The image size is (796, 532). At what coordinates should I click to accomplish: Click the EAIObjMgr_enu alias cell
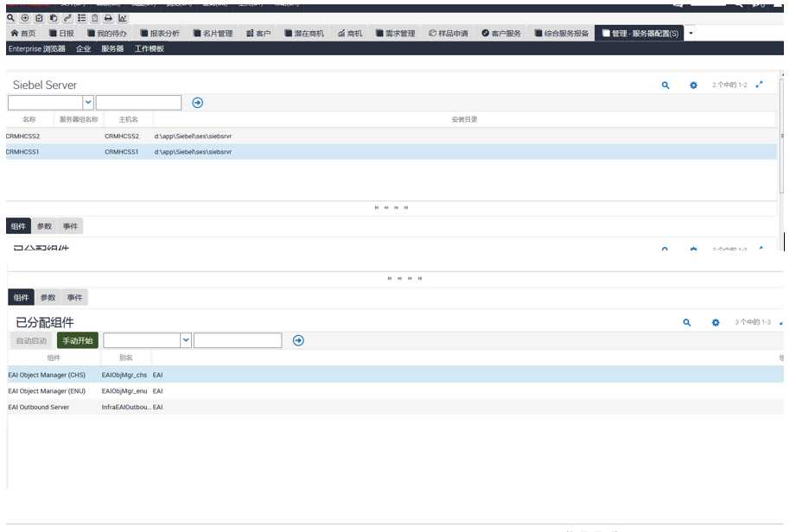pos(124,391)
